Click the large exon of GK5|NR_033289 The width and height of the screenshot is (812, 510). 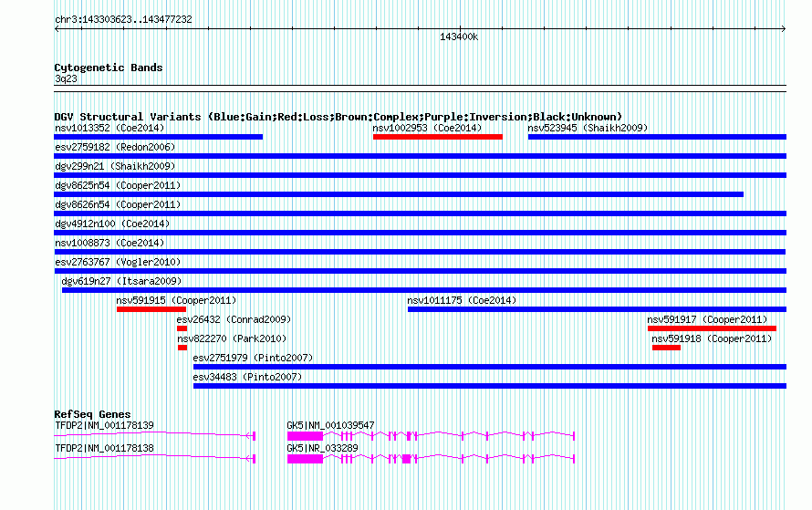(305, 459)
